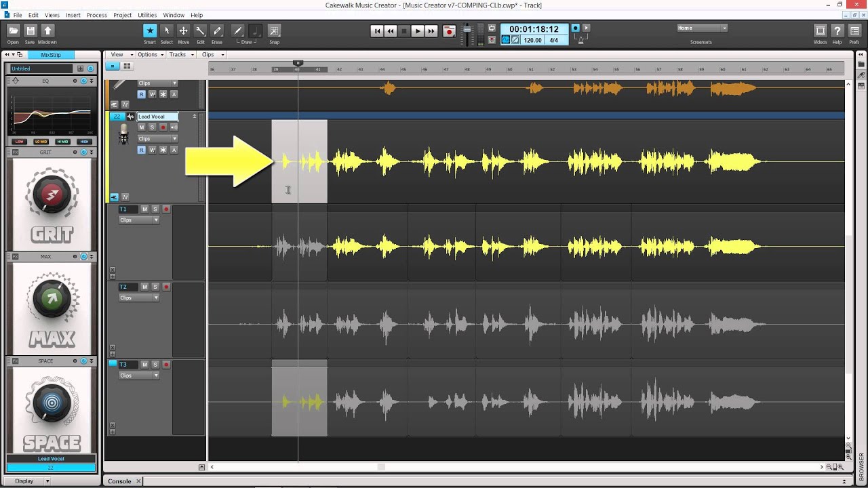868x488 pixels.
Task: Open the Tracks dropdown menu
Action: [x=180, y=54]
